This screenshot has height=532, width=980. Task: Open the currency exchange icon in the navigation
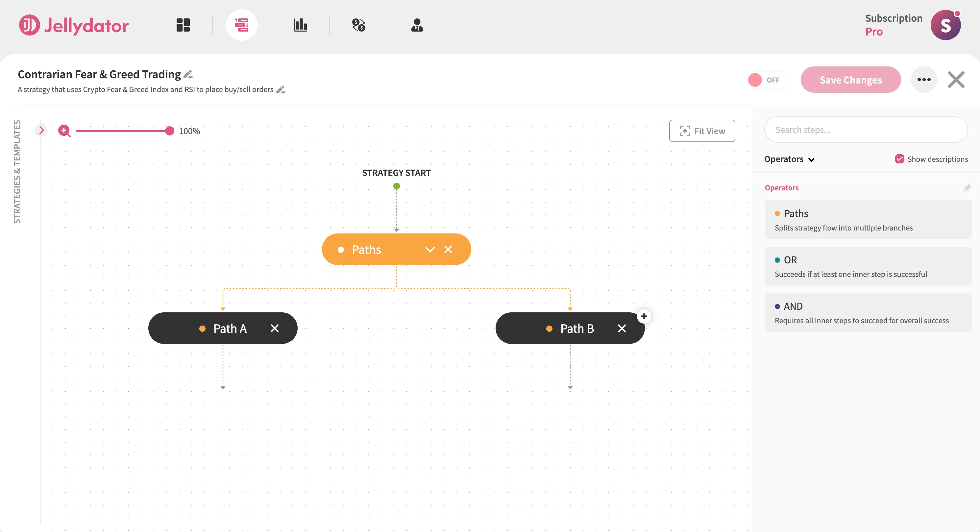pos(358,25)
